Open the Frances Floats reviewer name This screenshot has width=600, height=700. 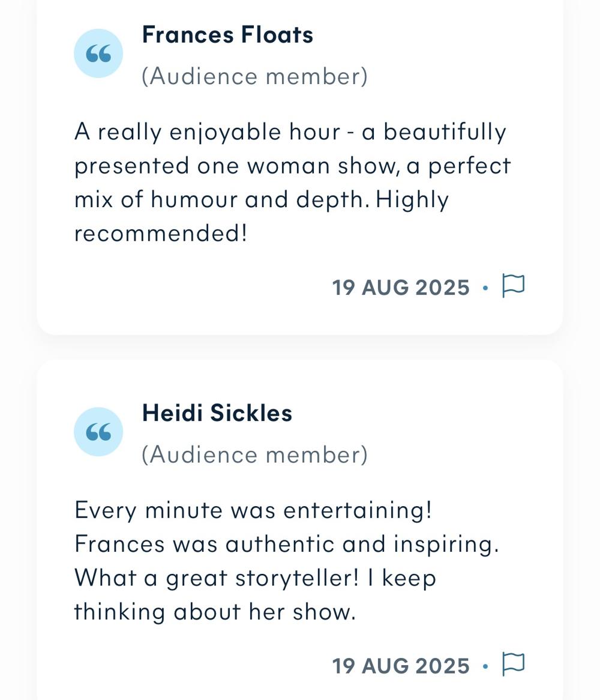(x=227, y=35)
